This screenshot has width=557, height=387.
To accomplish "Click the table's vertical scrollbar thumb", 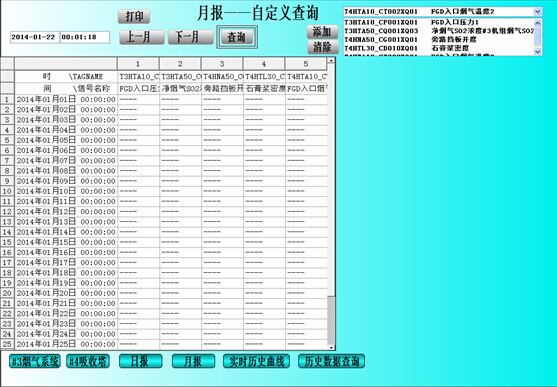I will click(331, 320).
